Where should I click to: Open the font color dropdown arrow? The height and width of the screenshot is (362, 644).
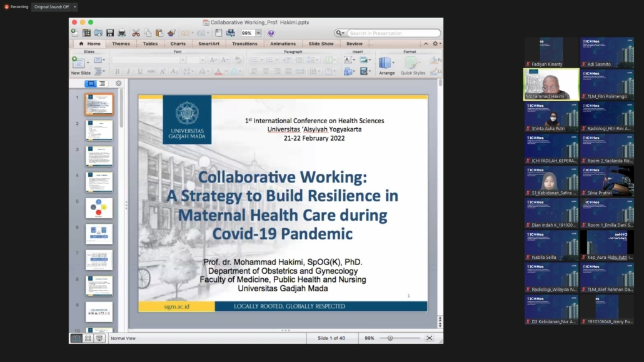tap(226, 72)
